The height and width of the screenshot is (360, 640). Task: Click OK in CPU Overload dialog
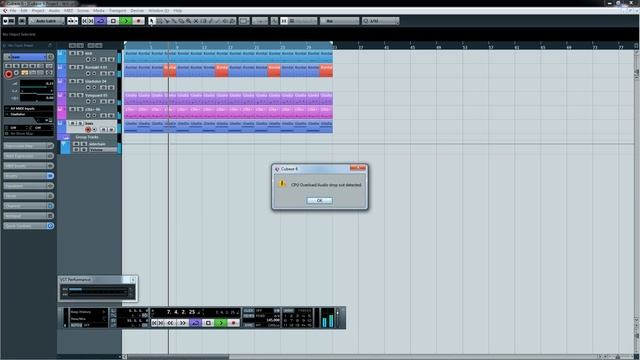pyautogui.click(x=320, y=200)
